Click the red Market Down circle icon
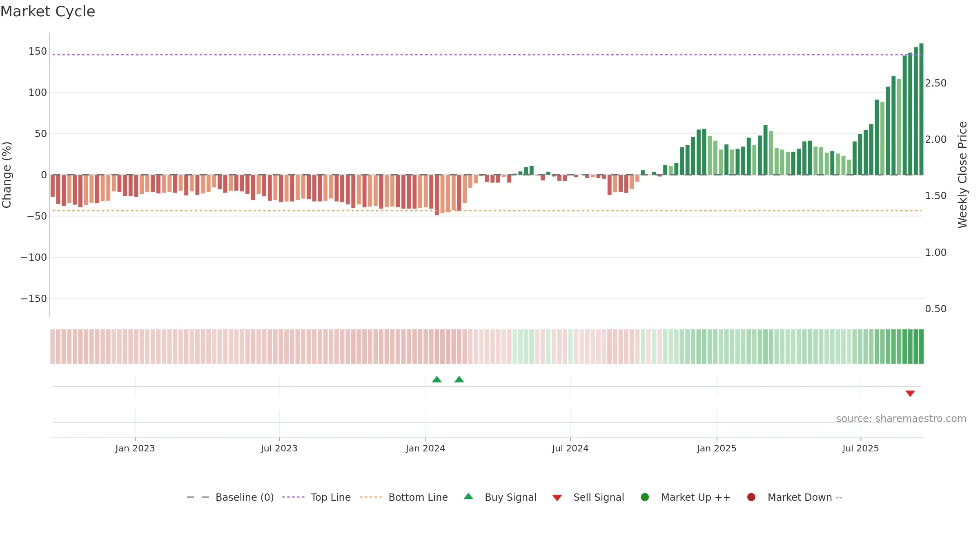 [751, 497]
